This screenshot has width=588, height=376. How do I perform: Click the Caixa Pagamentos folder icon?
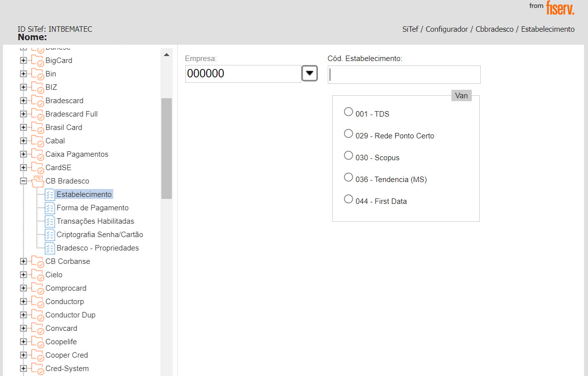[38, 154]
